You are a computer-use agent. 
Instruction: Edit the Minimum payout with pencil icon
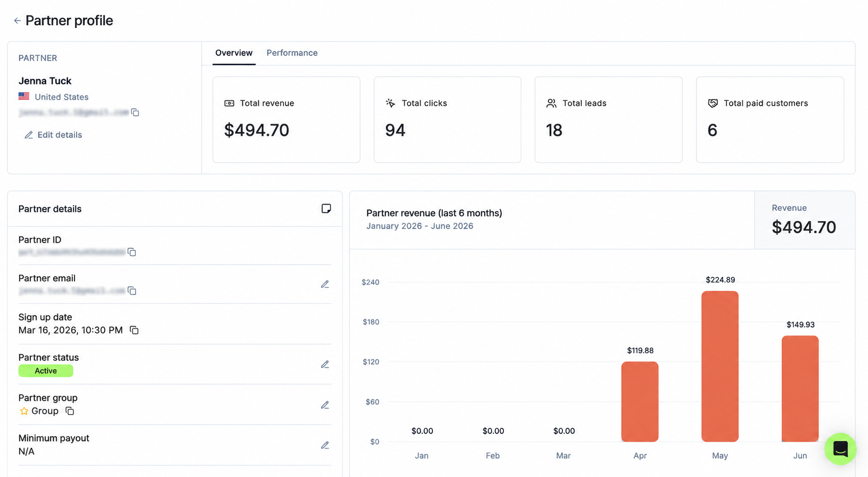tap(325, 445)
